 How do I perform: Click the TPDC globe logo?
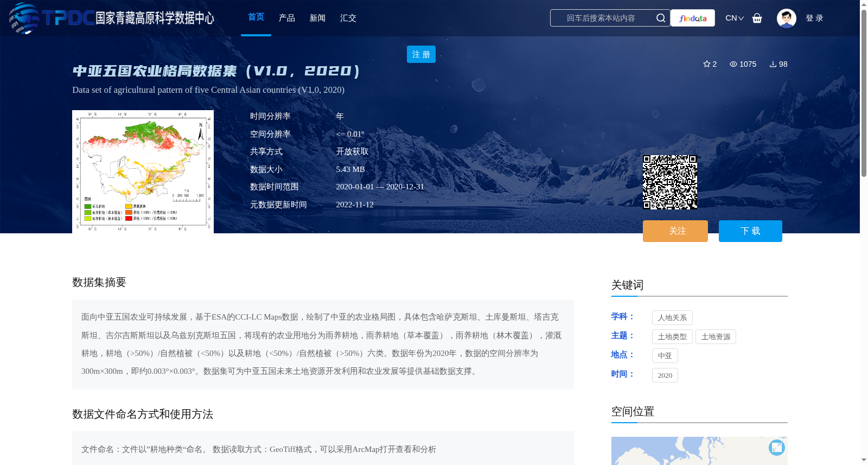point(24,18)
